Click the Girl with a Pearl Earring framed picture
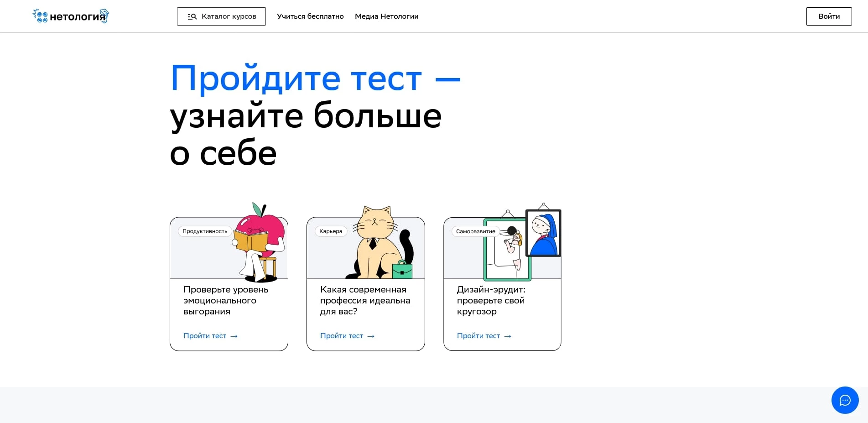 (x=543, y=232)
